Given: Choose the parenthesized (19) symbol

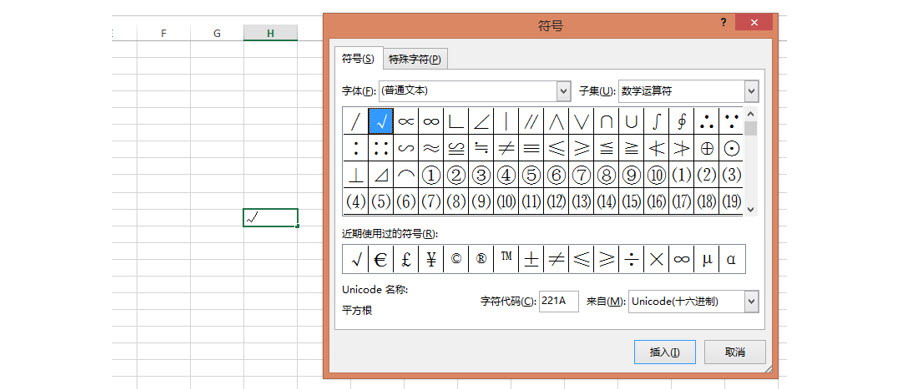Looking at the screenshot, I should pos(731,201).
